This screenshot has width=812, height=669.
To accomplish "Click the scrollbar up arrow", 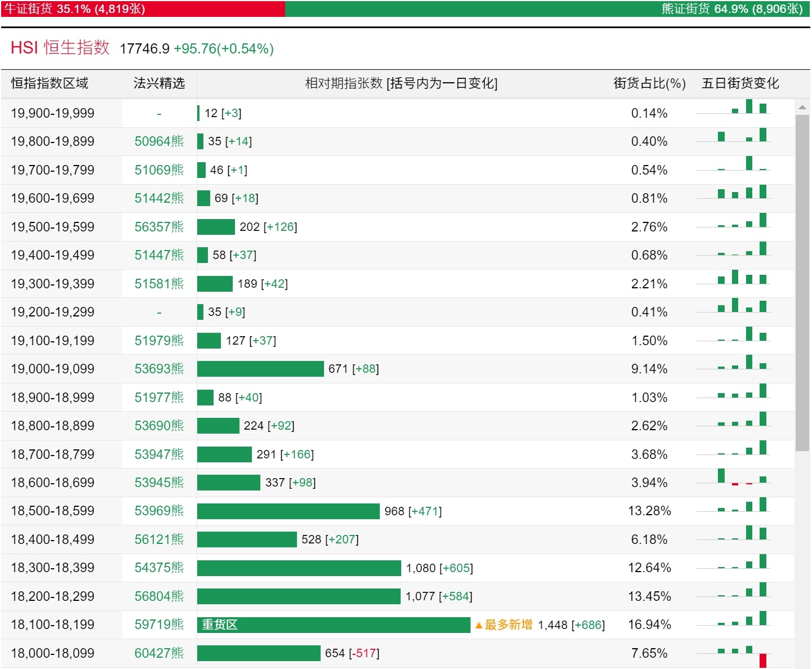I will click(x=802, y=107).
